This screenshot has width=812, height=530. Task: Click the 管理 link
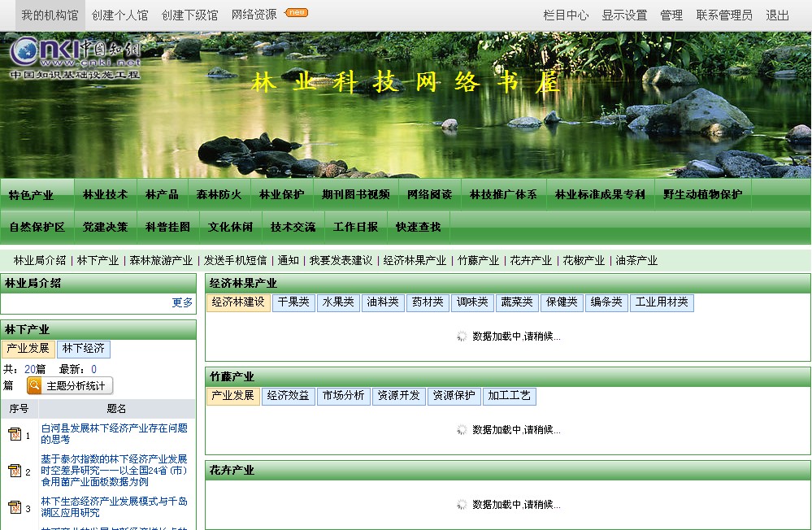pos(671,15)
